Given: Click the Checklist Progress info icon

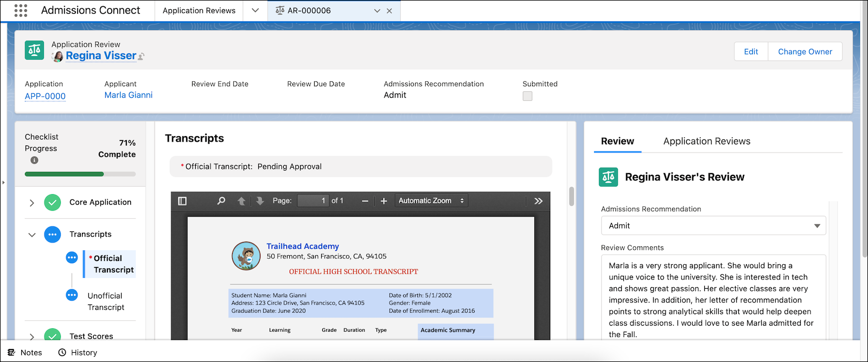Looking at the screenshot, I should (x=34, y=160).
